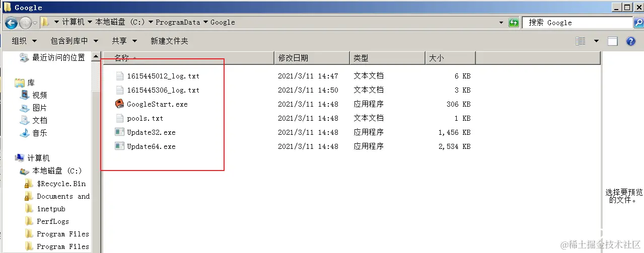
Task: Click the 图片 library icon
Action: 24,108
